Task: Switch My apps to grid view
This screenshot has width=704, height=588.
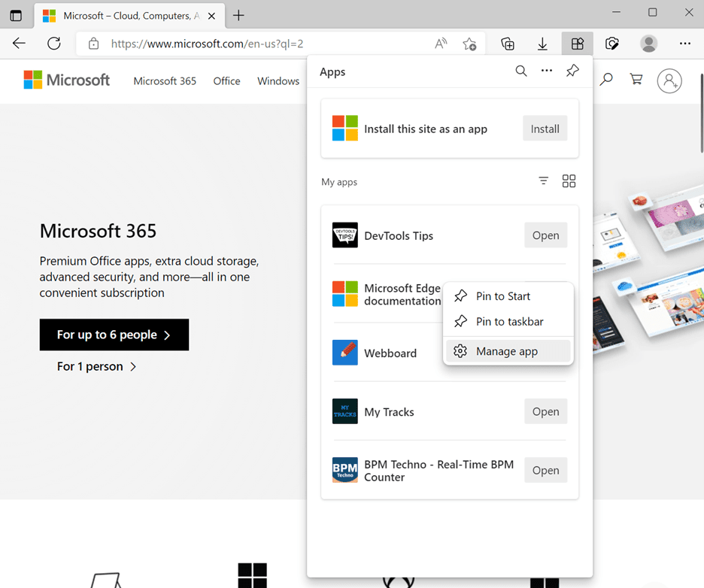Action: click(x=569, y=181)
